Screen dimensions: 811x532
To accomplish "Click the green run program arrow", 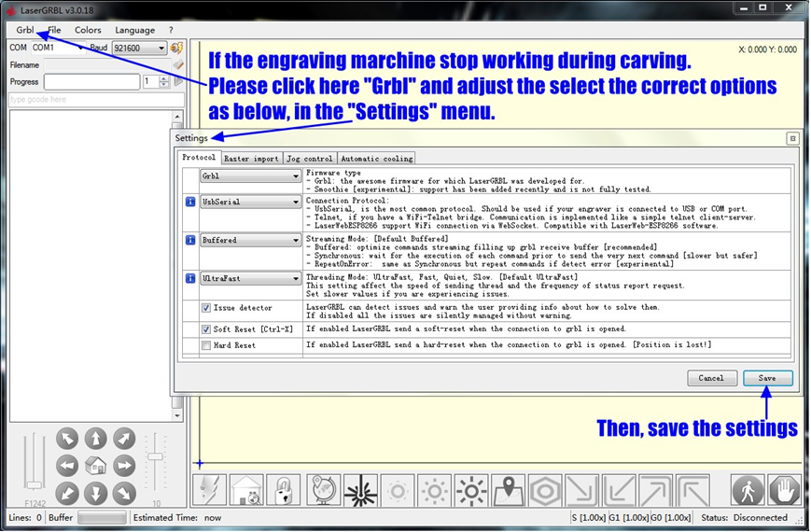I will coord(178,81).
